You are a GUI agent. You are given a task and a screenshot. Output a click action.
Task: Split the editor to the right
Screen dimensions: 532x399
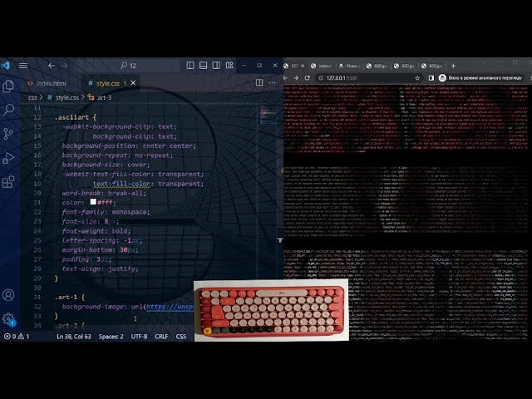[259, 83]
